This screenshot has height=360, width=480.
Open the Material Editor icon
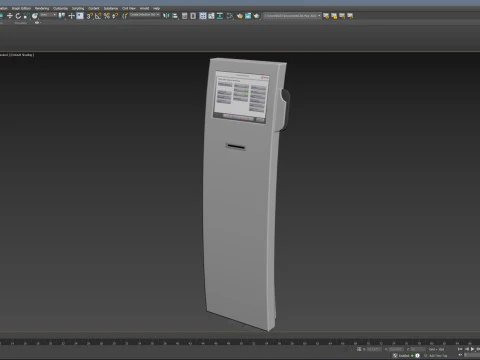(x=230, y=16)
